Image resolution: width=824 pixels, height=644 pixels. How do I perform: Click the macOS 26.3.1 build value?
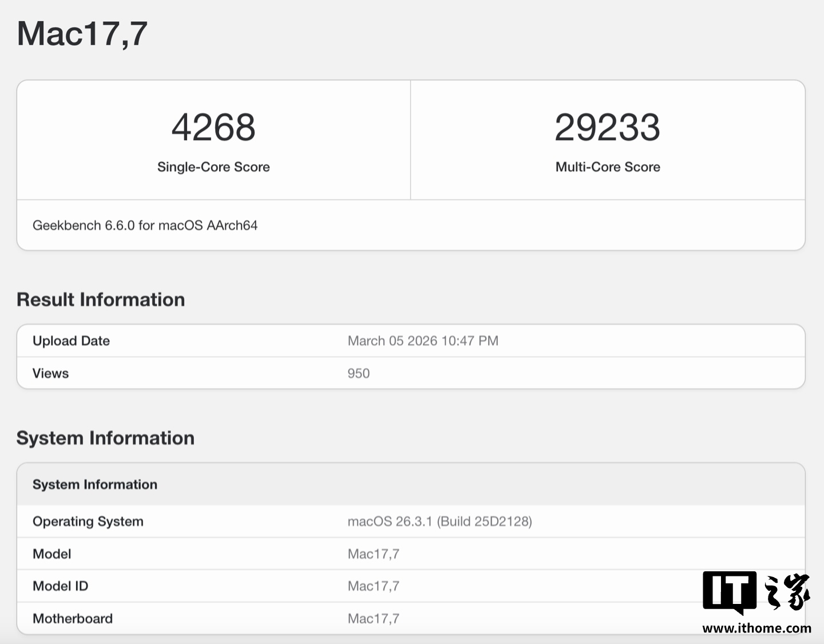(439, 521)
